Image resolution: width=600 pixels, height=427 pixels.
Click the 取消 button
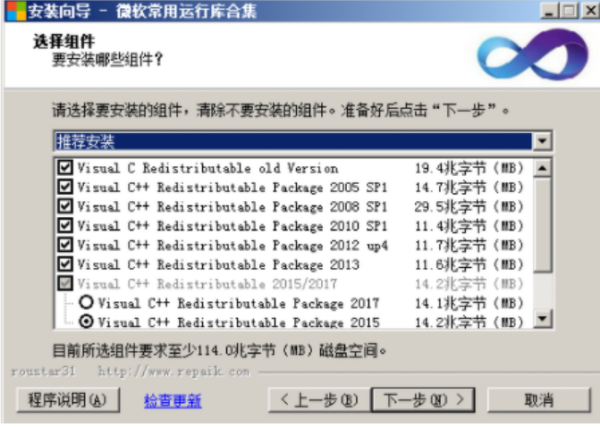point(539,400)
